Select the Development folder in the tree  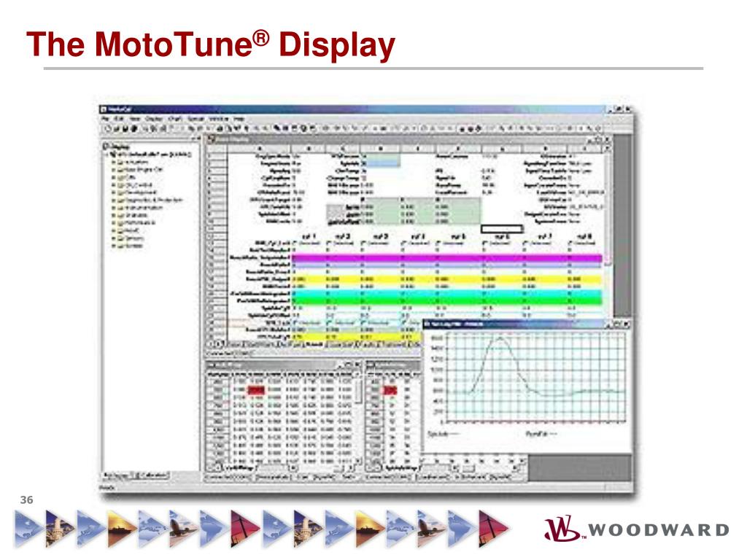pos(137,192)
